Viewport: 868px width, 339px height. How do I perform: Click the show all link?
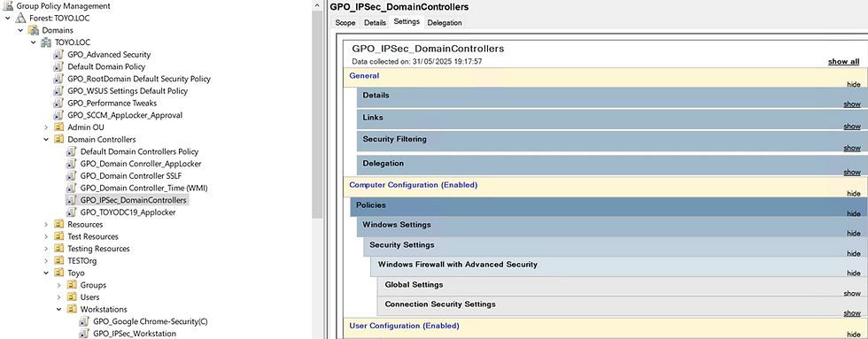point(843,61)
